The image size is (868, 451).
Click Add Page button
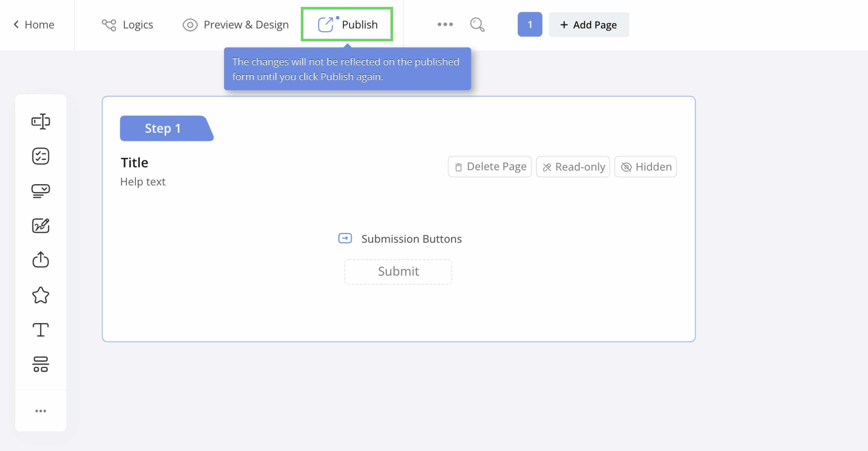click(x=588, y=25)
